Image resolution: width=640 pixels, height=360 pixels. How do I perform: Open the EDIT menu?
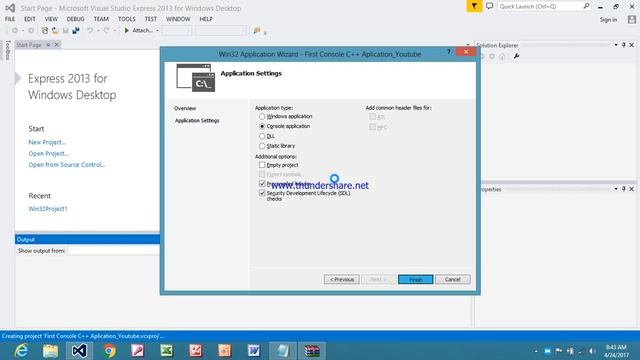[x=30, y=19]
